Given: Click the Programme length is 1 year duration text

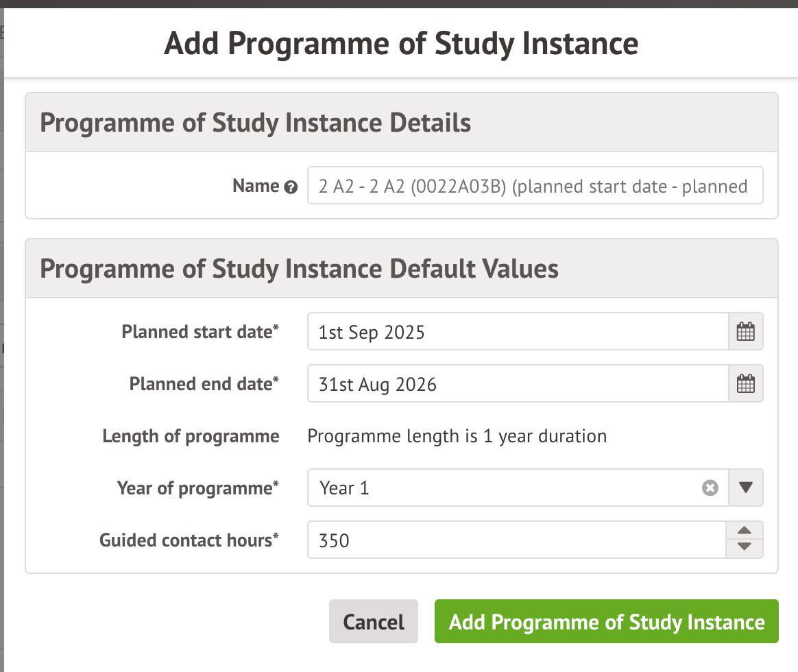Looking at the screenshot, I should 457,436.
